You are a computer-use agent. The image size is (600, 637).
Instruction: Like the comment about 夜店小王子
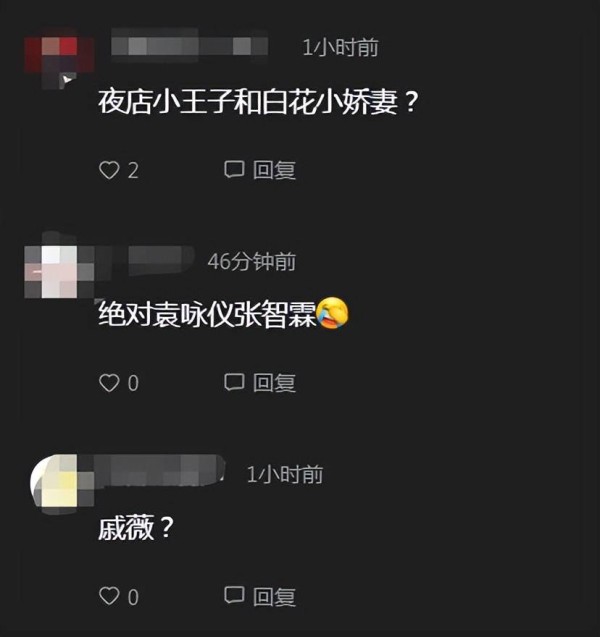click(x=109, y=170)
